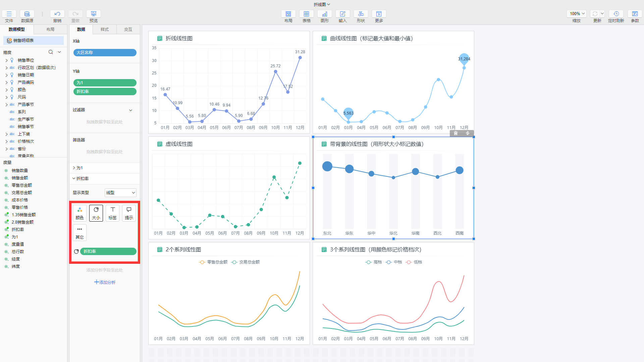Open the 布局 layout toolbar icon
This screenshot has width=644, height=362.
tap(288, 14)
